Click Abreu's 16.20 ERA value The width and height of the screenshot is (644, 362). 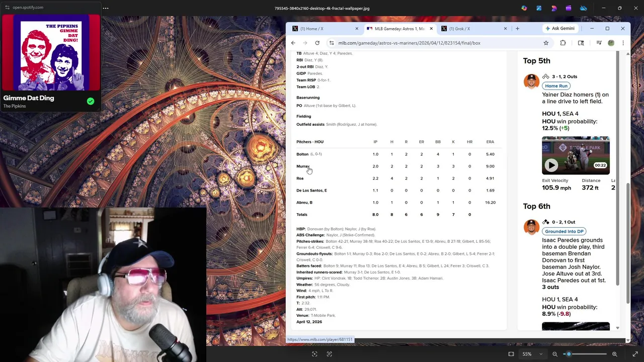pyautogui.click(x=490, y=203)
